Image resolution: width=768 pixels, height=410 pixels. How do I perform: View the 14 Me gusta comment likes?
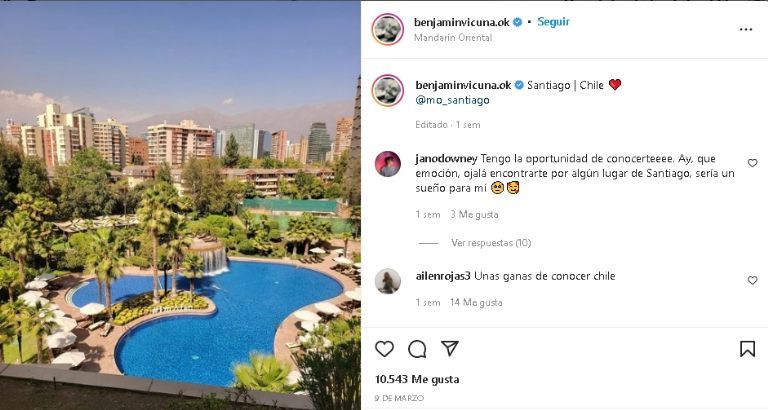tap(476, 302)
